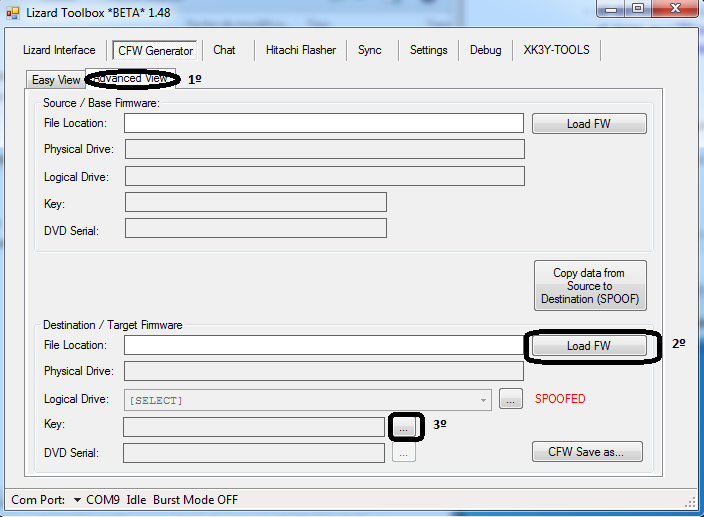Click the Source / Base Firmware group label

[x=101, y=103]
